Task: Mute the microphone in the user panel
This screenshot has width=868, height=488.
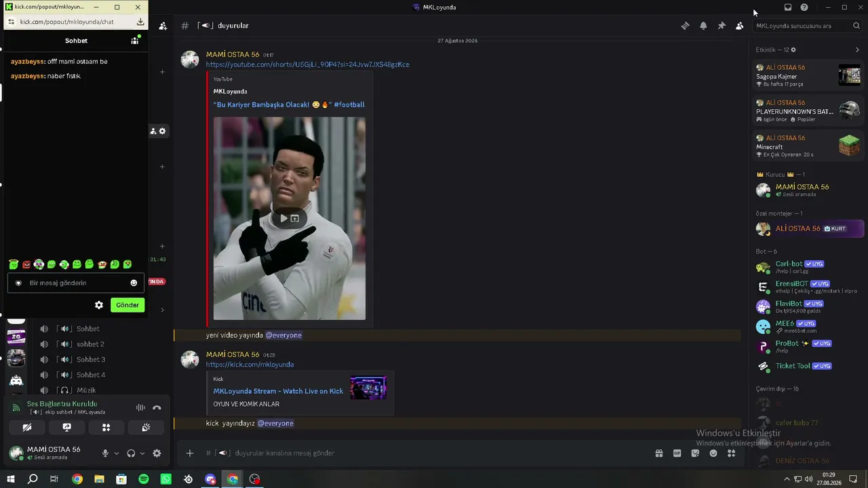Action: coord(105,453)
